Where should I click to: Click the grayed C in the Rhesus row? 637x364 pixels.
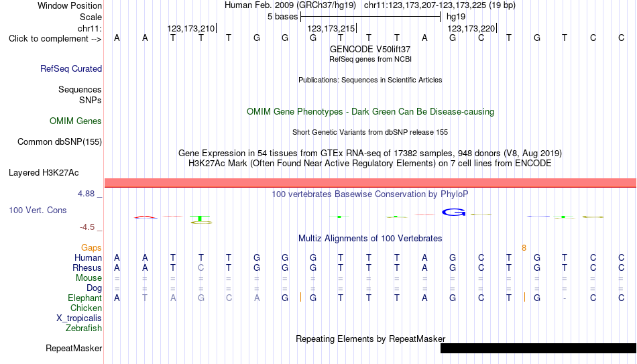200,268
